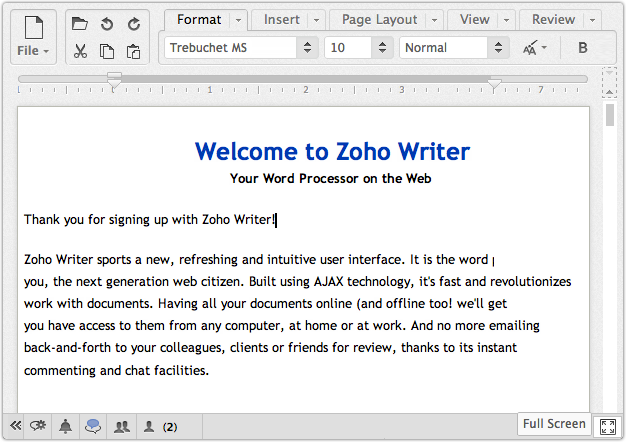626x442 pixels.
Task: Switch to the Insert tab
Action: (281, 19)
